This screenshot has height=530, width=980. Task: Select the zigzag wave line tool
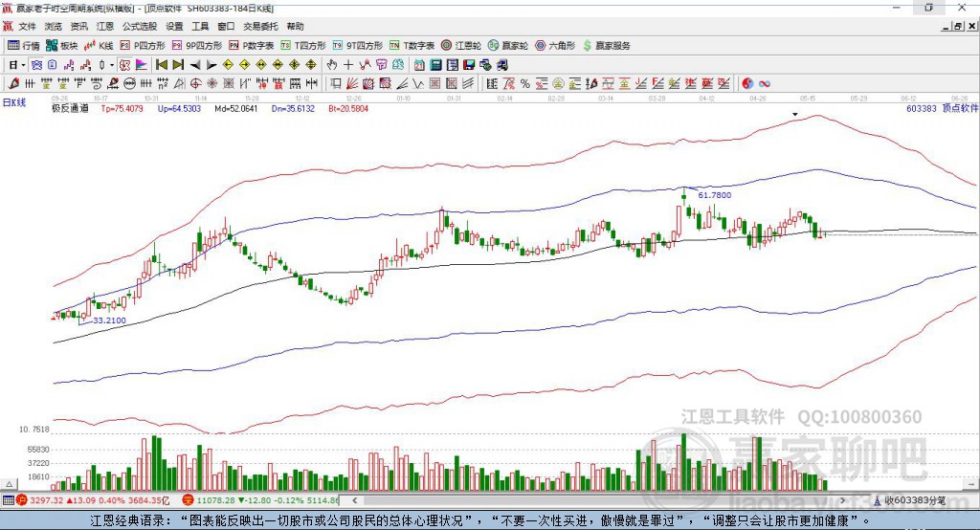(418, 84)
